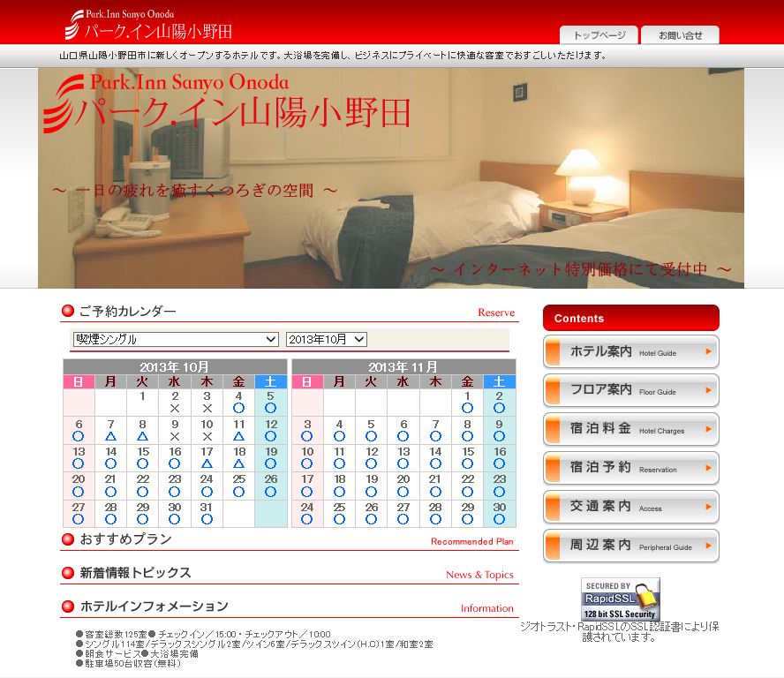Open the お問い合せ tab
Screen dimensions: 784x678
(x=680, y=35)
